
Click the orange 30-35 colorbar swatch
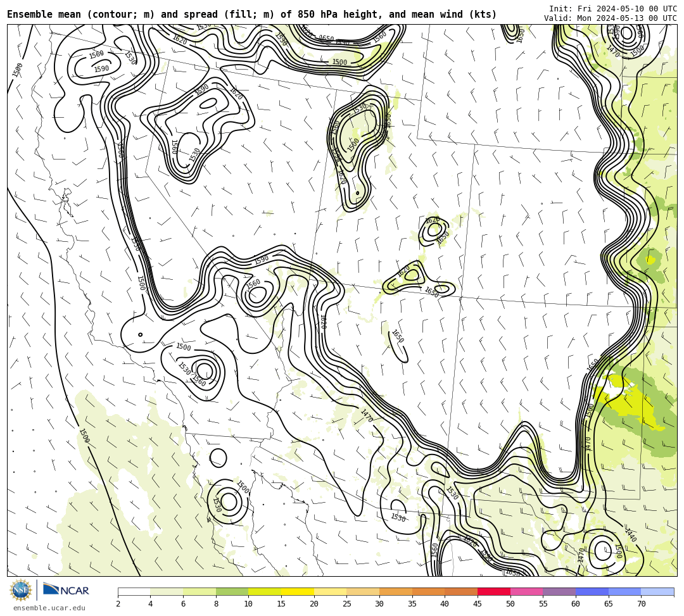click(x=396, y=591)
